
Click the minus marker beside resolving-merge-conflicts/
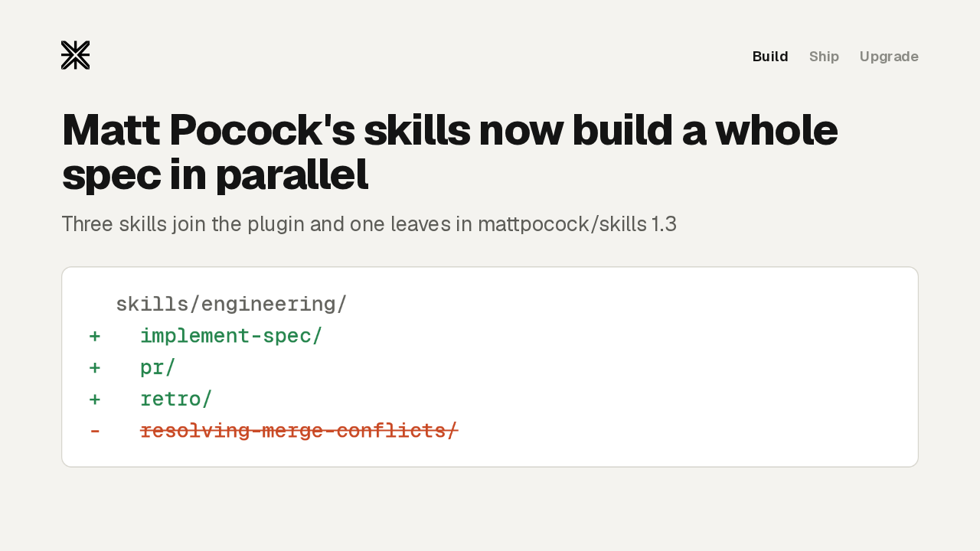(95, 431)
